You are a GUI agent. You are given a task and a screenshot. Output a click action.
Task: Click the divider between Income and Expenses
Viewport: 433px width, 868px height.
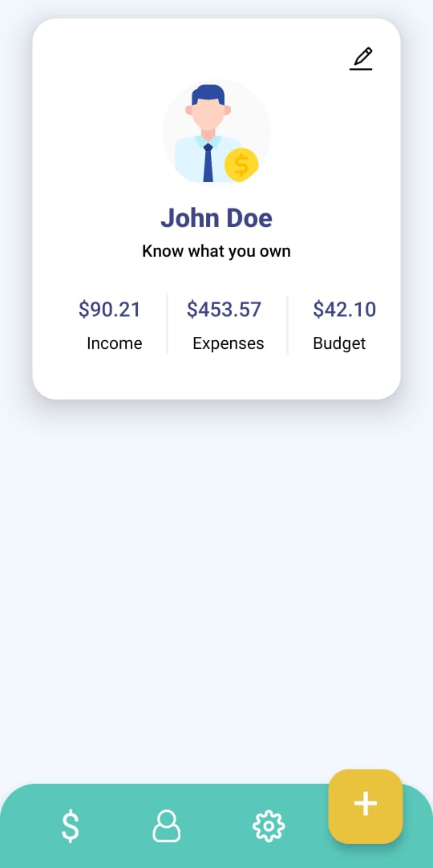point(167,324)
